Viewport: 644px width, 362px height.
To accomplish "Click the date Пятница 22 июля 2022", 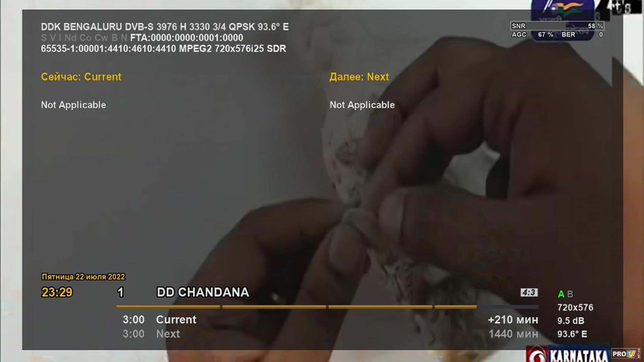I will pos(83,277).
